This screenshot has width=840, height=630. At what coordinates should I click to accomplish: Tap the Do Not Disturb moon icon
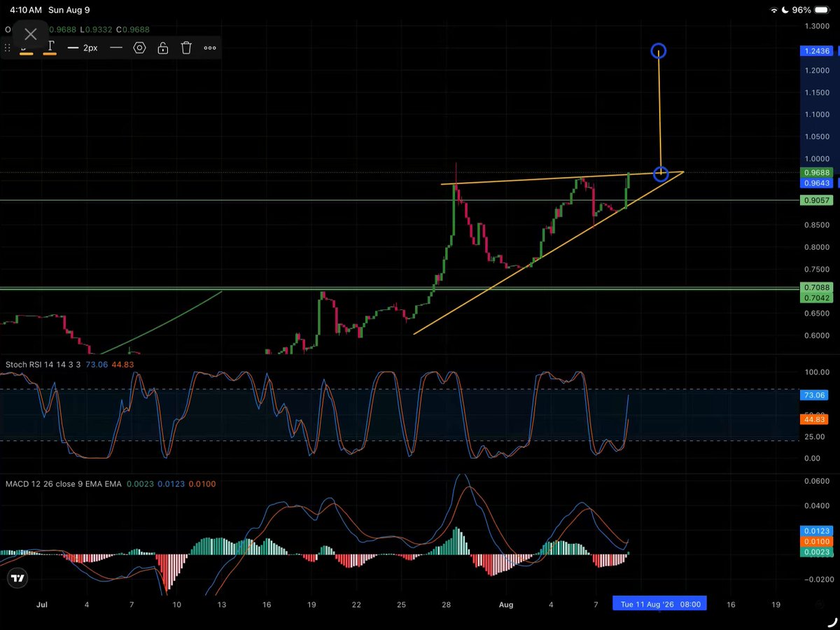[x=785, y=10]
